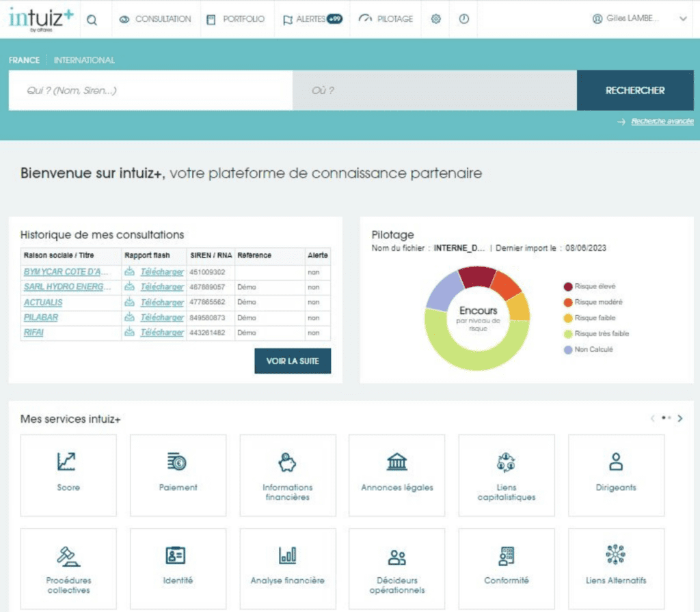Click the user profile avatar icon

tap(597, 18)
